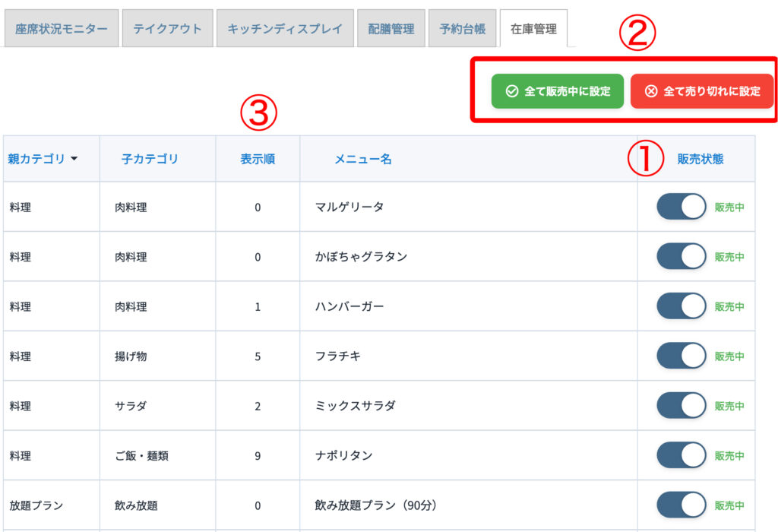Open the テイクアウト tab

click(167, 29)
